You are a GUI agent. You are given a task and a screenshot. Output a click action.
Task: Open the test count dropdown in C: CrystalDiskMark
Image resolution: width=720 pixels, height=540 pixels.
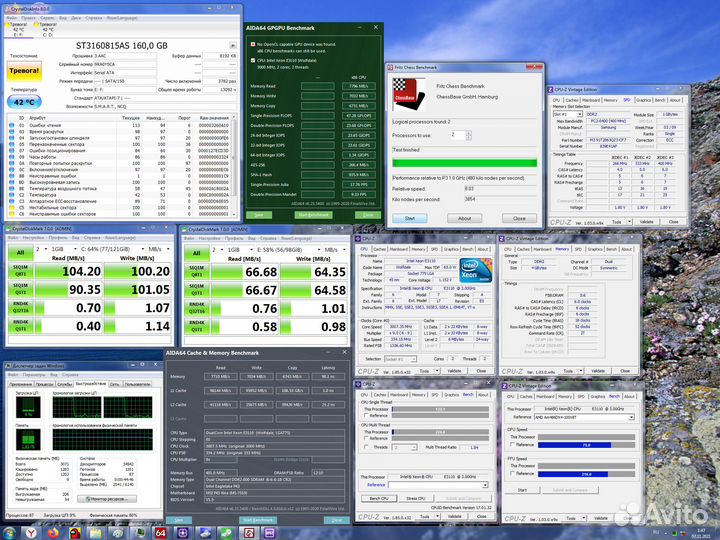click(41, 249)
